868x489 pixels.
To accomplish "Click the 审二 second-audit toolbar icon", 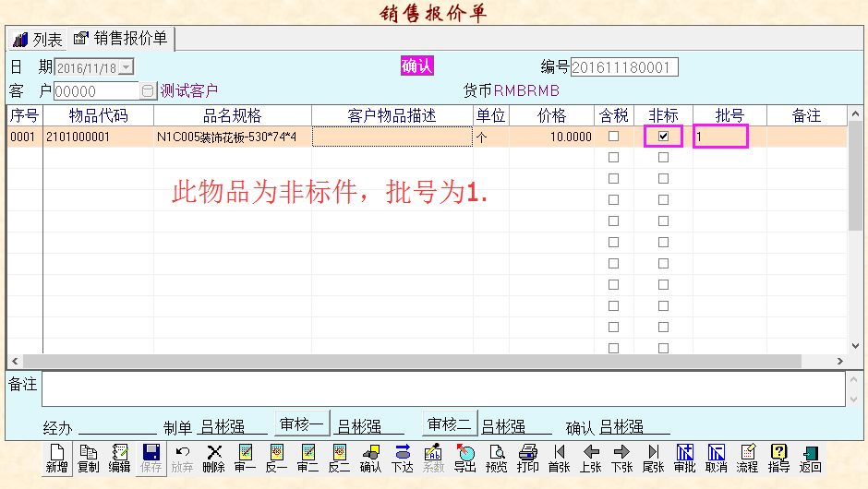I will (307, 458).
